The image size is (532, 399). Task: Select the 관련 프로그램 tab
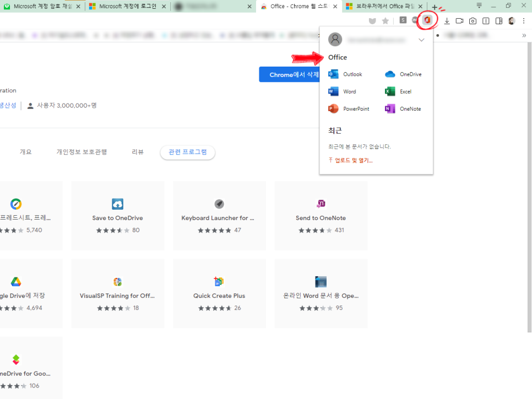pos(187,152)
